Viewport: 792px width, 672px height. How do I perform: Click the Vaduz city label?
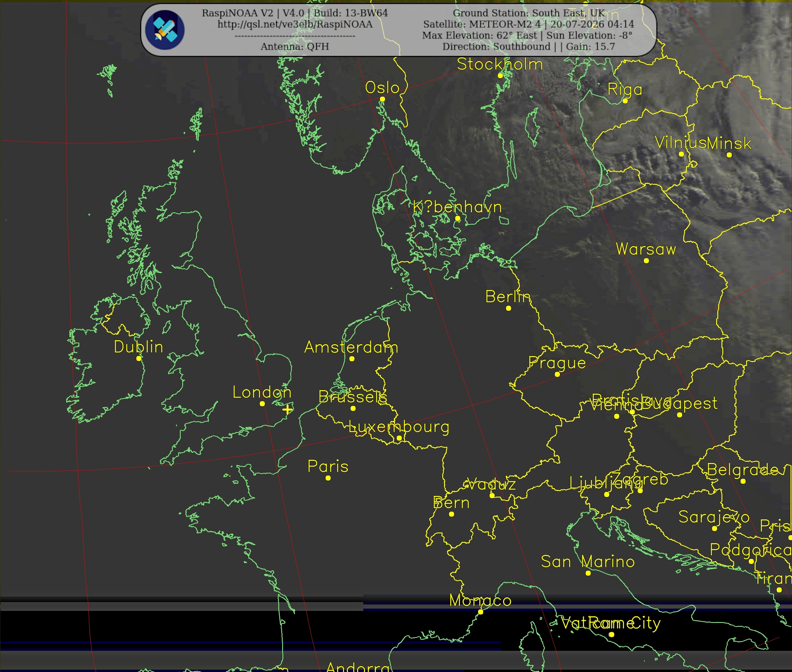[492, 484]
